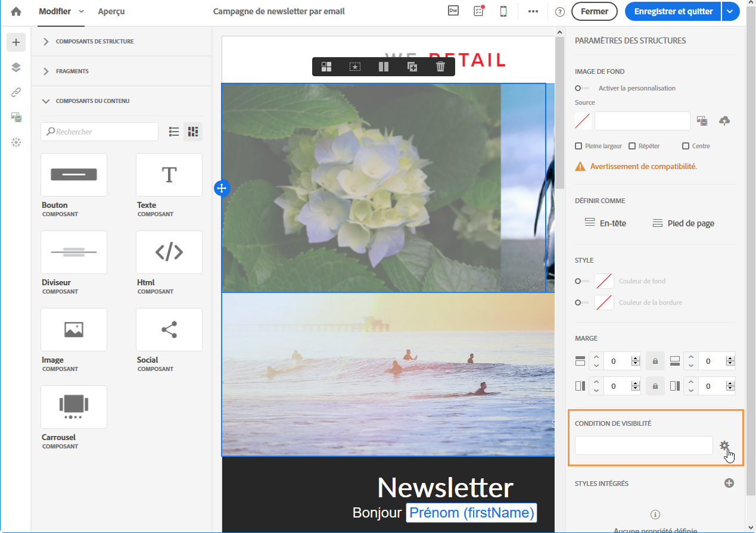This screenshot has height=533, width=756.
Task: Click the Rechercher search field
Action: click(x=99, y=132)
